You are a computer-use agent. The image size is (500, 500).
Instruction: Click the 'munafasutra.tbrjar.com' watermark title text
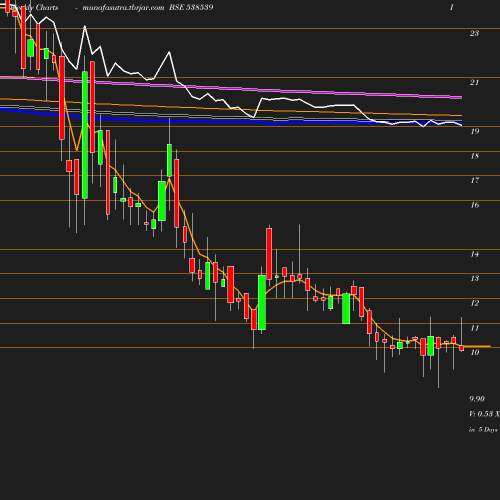coord(123,8)
